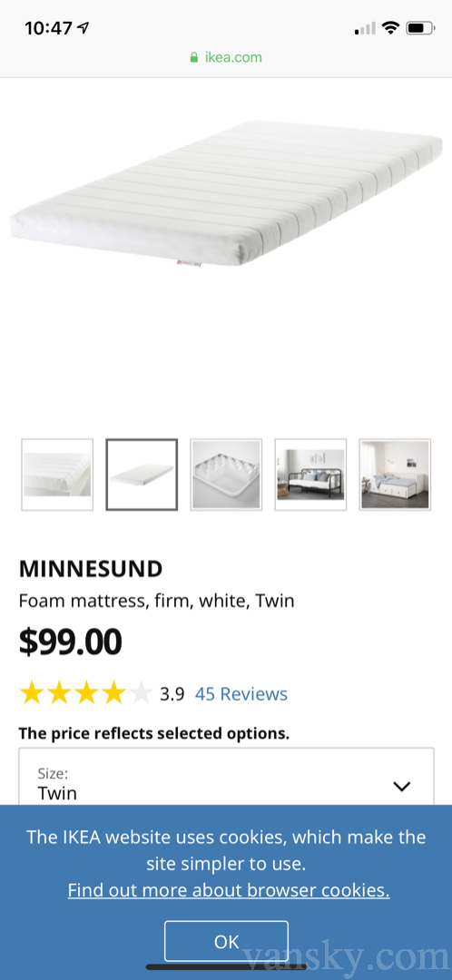Tap the cellular signal bars icon
The width and height of the screenshot is (452, 980).
(365, 28)
